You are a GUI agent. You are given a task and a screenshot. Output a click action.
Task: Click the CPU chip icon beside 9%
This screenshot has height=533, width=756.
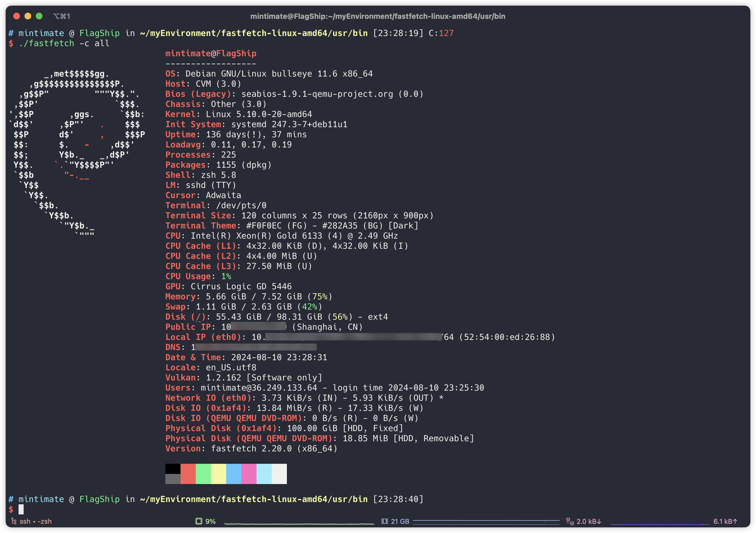199,521
